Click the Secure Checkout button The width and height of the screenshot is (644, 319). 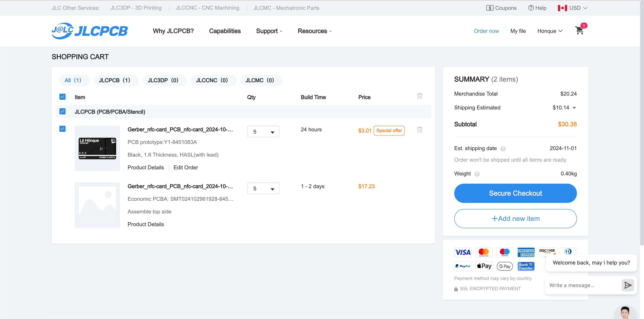(515, 193)
